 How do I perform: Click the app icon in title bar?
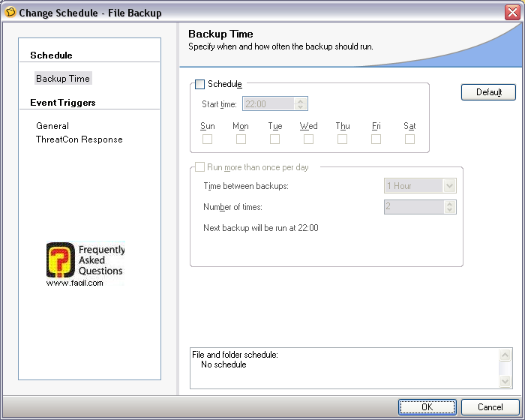[x=10, y=12]
